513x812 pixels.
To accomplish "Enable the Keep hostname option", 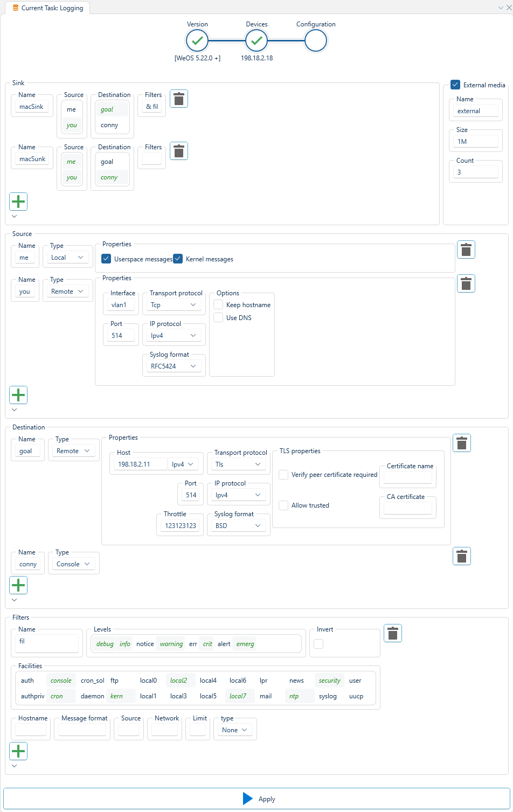I will pos(218,304).
